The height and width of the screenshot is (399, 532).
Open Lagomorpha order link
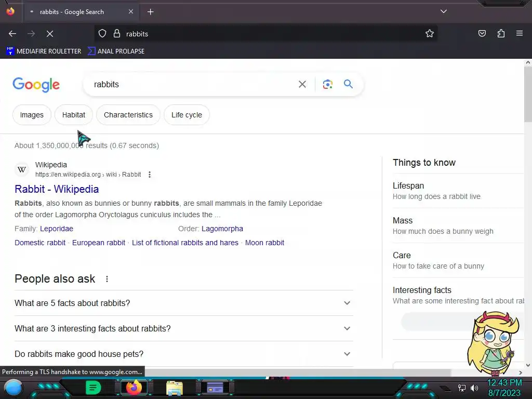(x=222, y=229)
